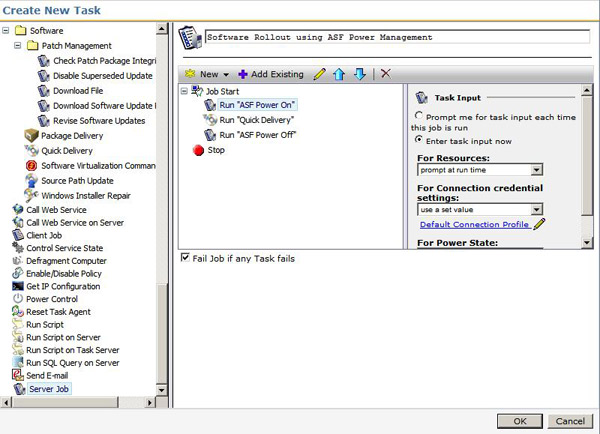Click the Get IP Configuration console icon

(x=18, y=286)
